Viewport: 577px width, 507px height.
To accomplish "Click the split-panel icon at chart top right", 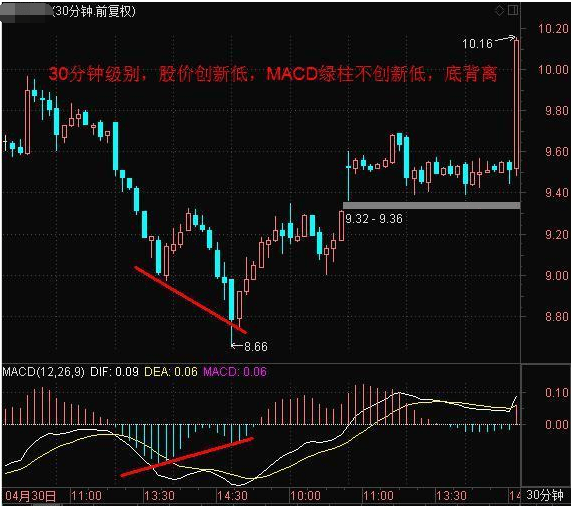I will [513, 10].
